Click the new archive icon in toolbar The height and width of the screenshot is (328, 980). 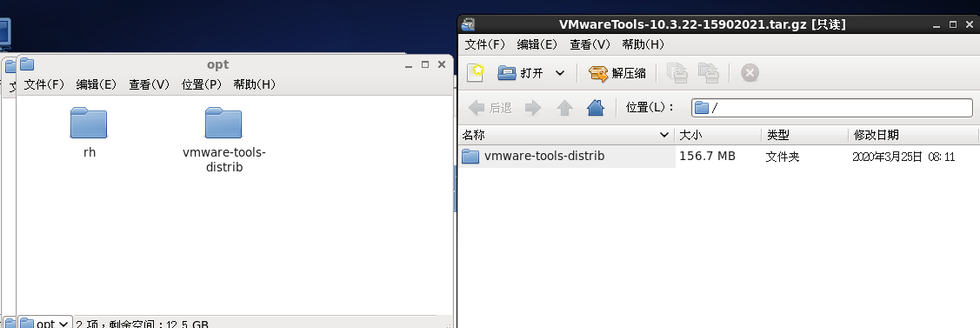point(477,73)
